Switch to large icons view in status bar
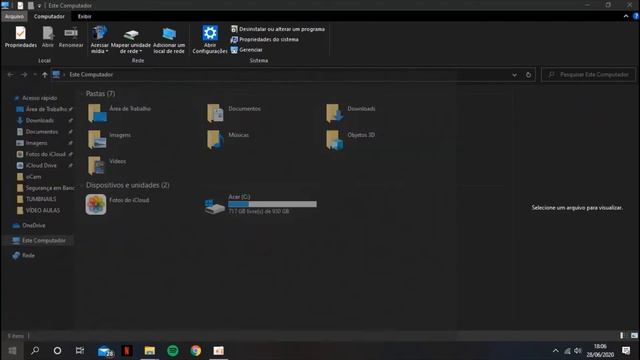Viewport: 640px width, 360px height. (634, 336)
